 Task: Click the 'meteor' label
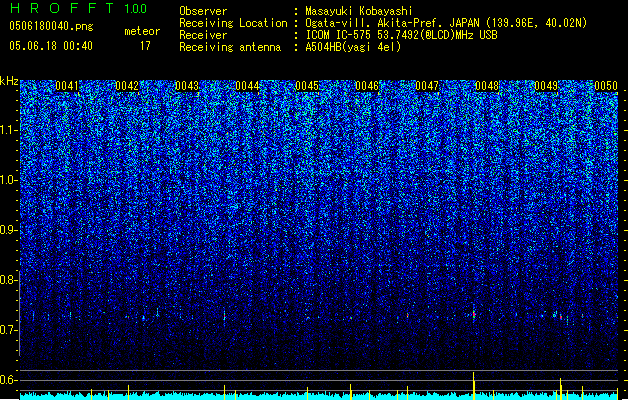[142, 31]
